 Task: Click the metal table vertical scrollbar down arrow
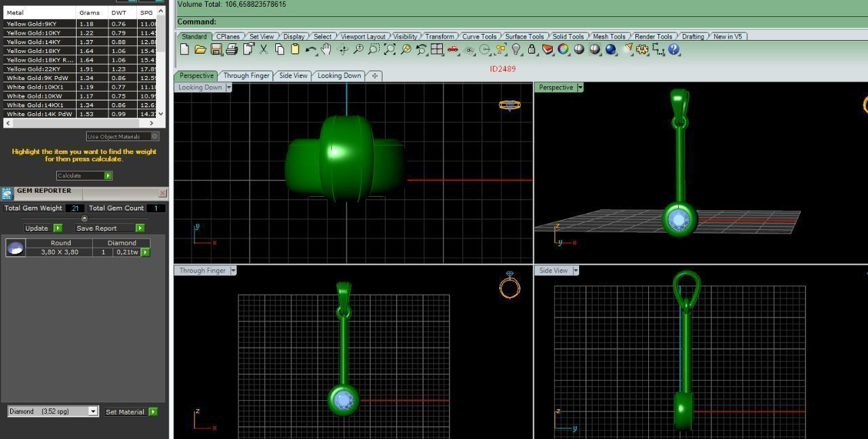tap(161, 114)
